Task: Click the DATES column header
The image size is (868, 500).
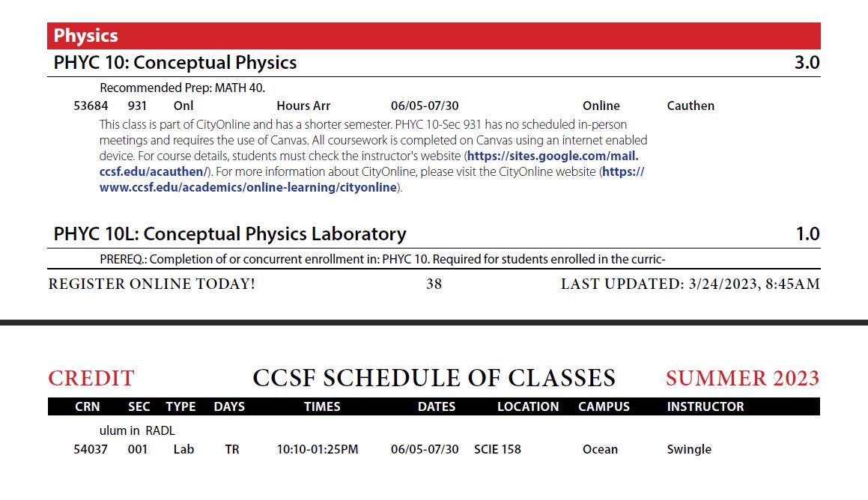Action: point(437,406)
